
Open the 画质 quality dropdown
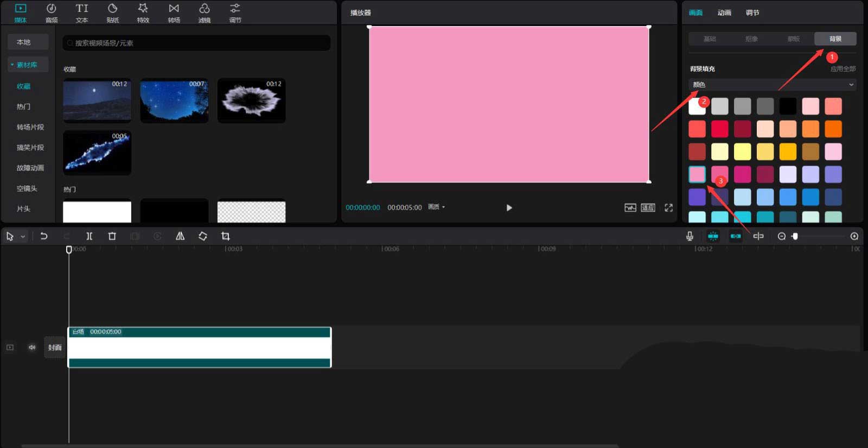(436, 207)
